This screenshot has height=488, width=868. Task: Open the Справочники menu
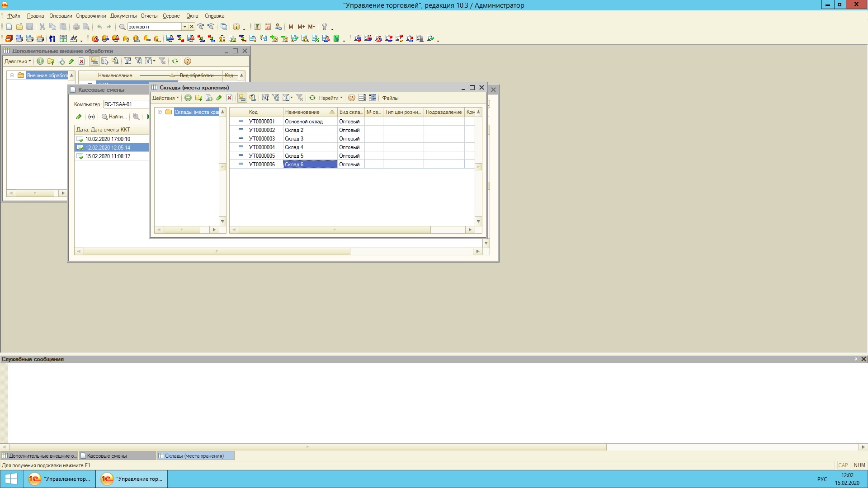click(x=91, y=16)
